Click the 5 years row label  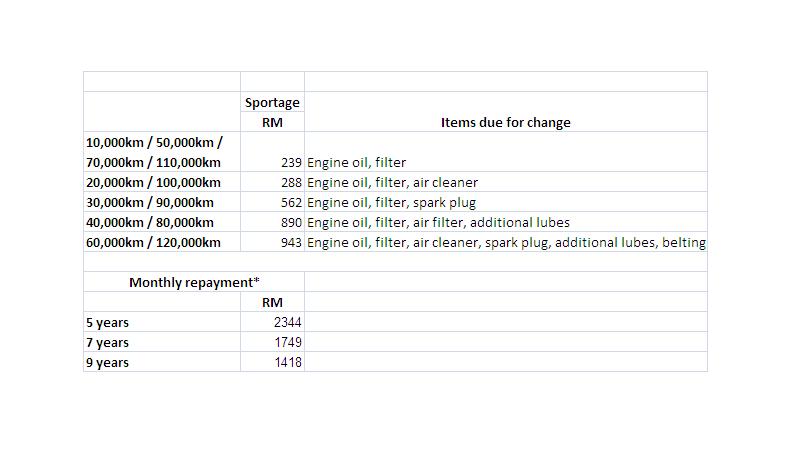tap(162, 322)
